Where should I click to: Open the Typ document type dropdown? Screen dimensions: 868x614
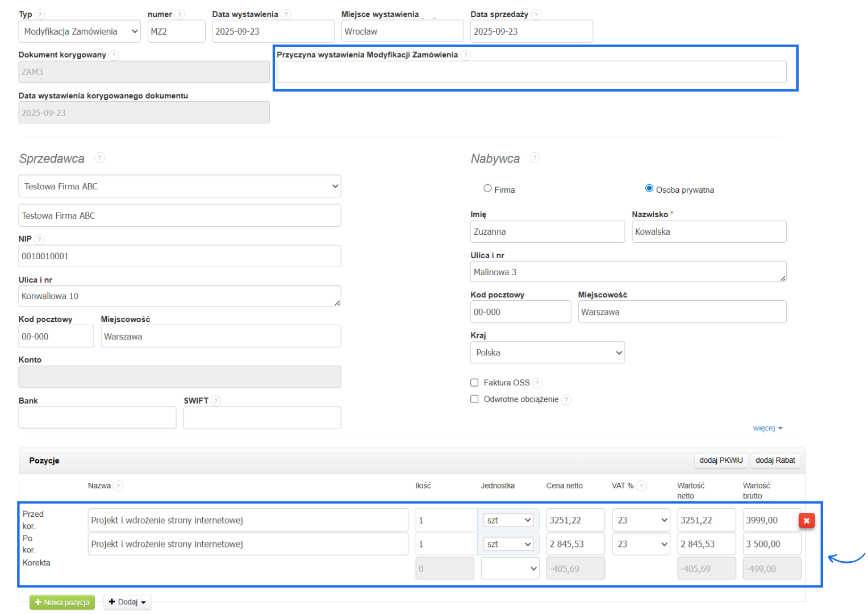[80, 32]
